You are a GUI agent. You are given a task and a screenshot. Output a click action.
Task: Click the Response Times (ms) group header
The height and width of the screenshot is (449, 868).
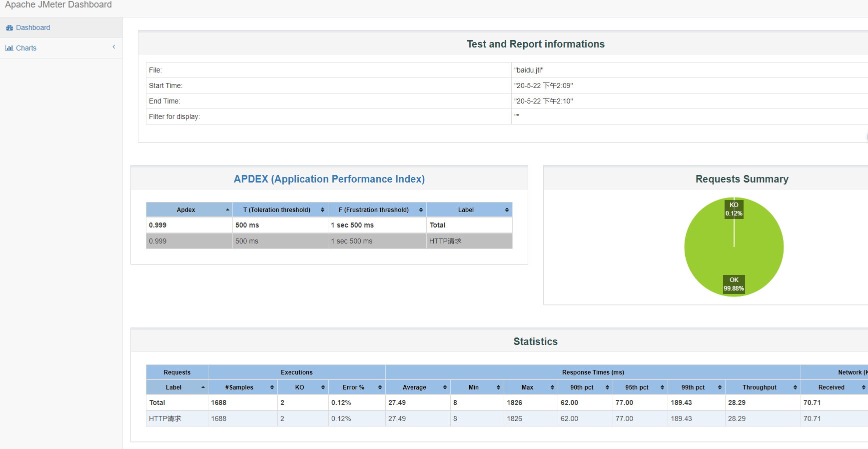coord(593,372)
